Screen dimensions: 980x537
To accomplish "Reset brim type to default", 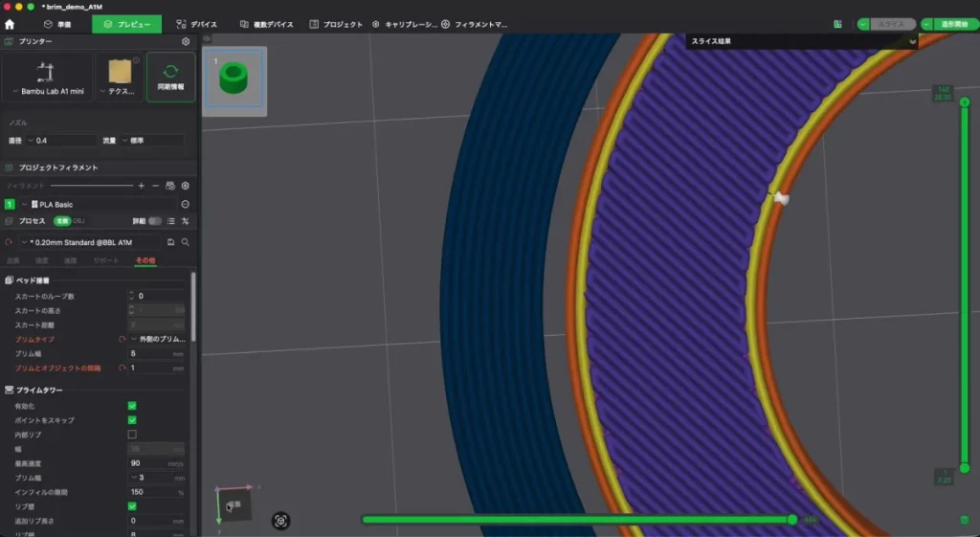I will tap(122, 340).
